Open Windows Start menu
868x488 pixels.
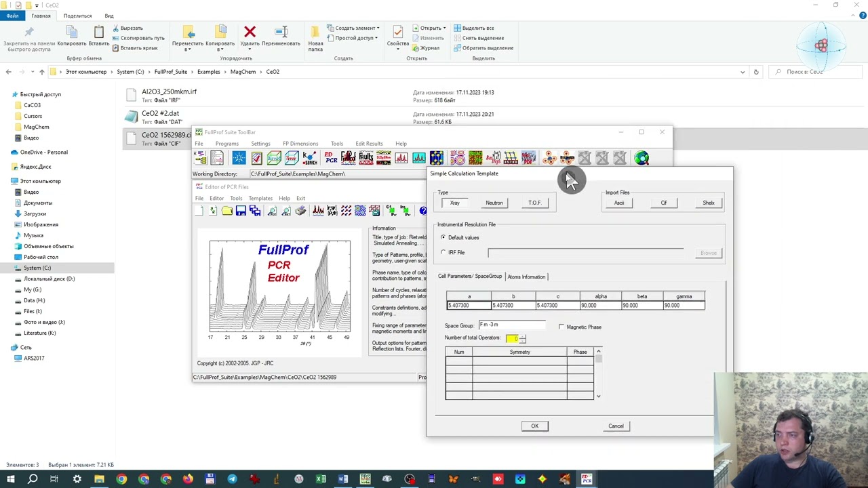11,479
